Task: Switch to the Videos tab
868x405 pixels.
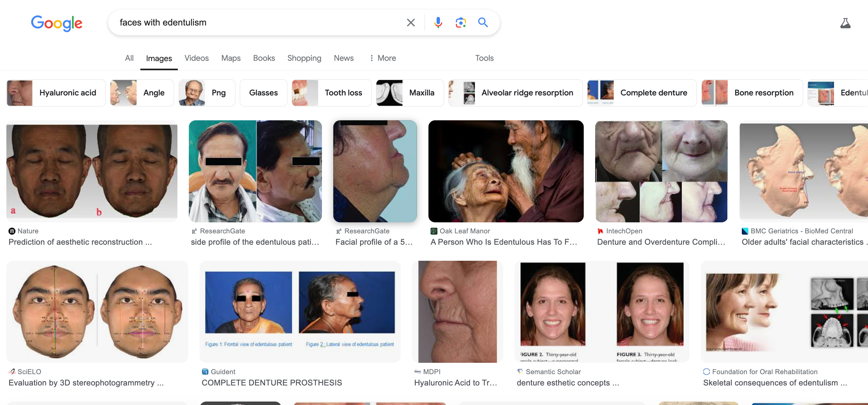Action: [196, 58]
